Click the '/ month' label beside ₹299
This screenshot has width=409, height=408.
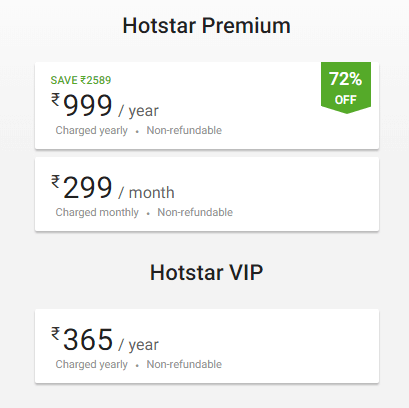coord(146,193)
